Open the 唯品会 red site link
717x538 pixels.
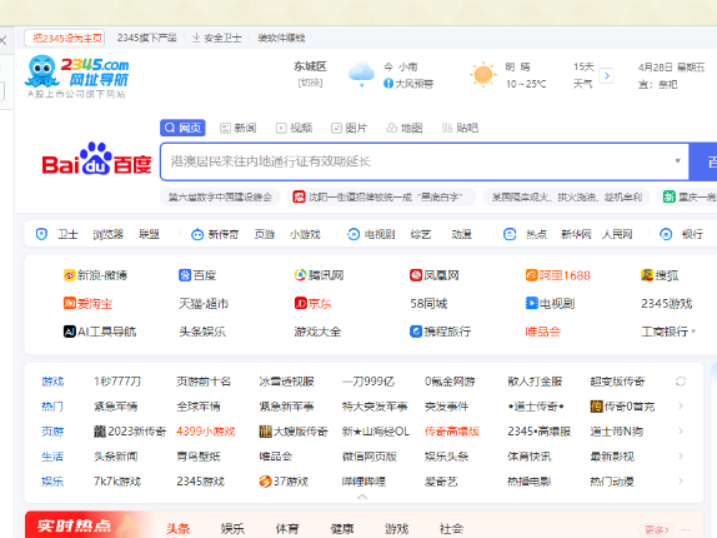543,331
